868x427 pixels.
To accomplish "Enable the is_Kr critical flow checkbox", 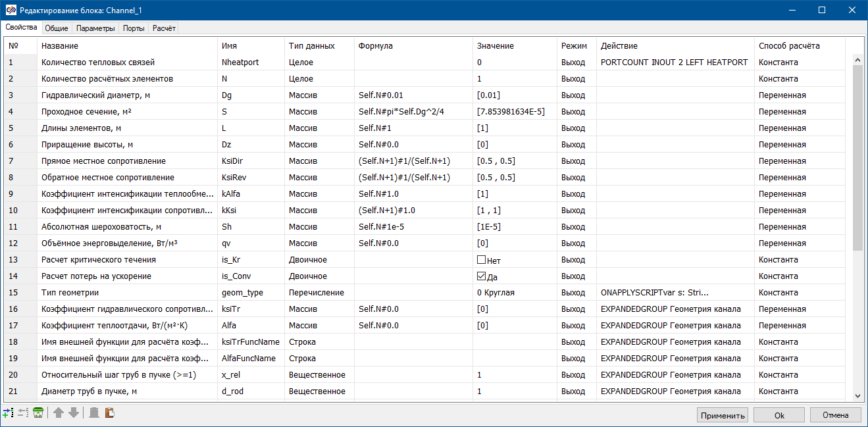I will (x=481, y=260).
